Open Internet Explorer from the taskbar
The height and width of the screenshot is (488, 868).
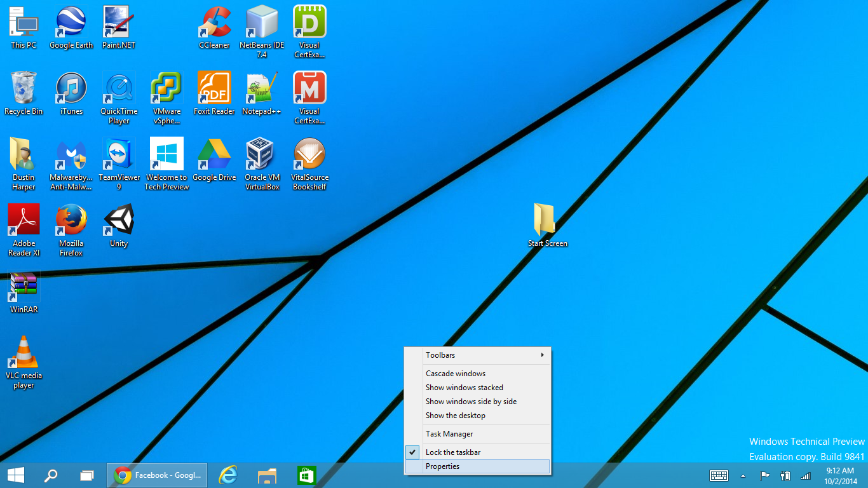point(227,475)
